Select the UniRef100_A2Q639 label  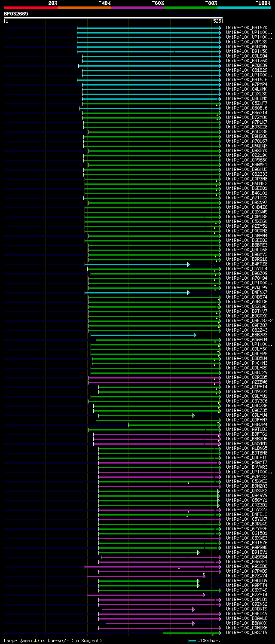(247, 66)
